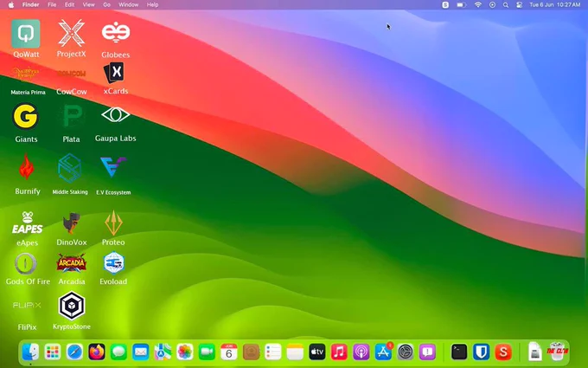
Task: Launch Terminal from the dock
Action: (x=459, y=352)
